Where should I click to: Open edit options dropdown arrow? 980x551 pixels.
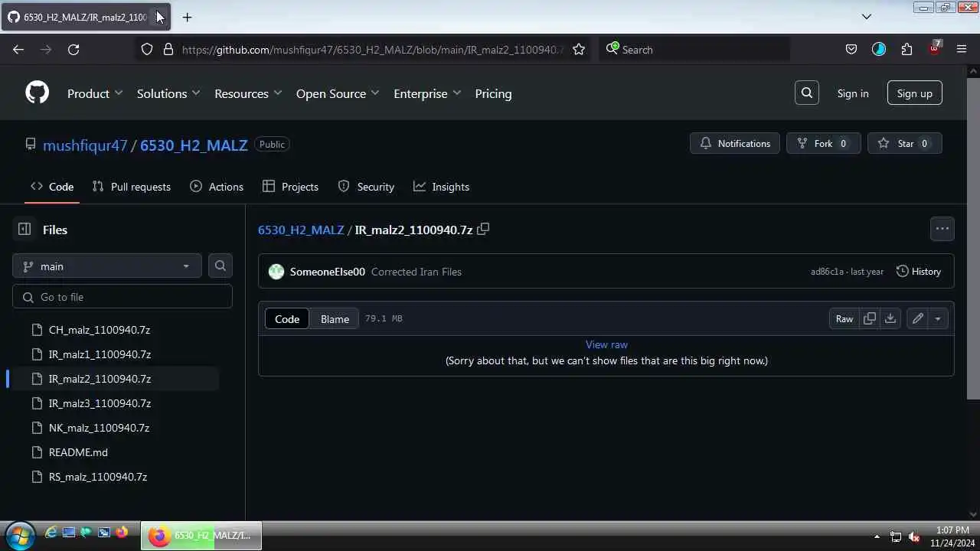938,318
